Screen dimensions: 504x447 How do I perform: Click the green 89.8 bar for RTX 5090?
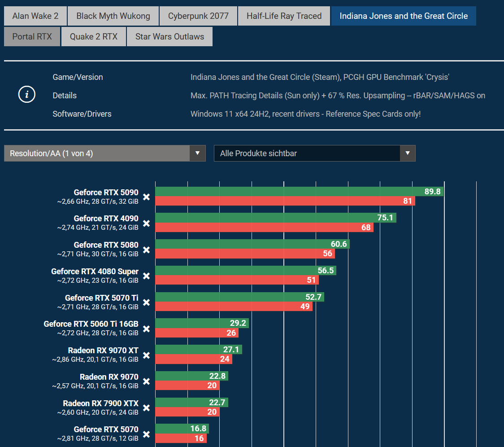[299, 192]
